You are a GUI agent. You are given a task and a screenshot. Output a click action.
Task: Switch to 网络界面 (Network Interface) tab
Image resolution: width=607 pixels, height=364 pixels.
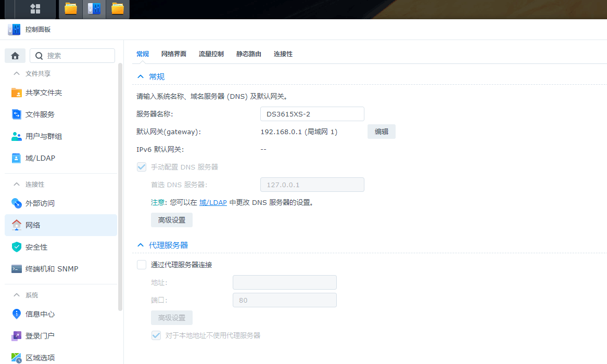[173, 54]
